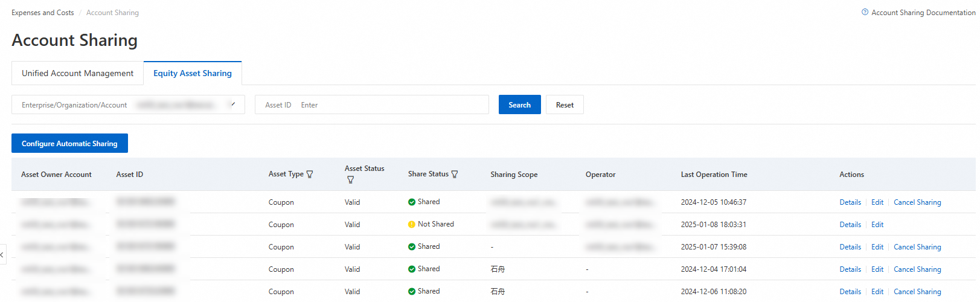Click the Operator column header
The height and width of the screenshot is (302, 980).
(601, 175)
